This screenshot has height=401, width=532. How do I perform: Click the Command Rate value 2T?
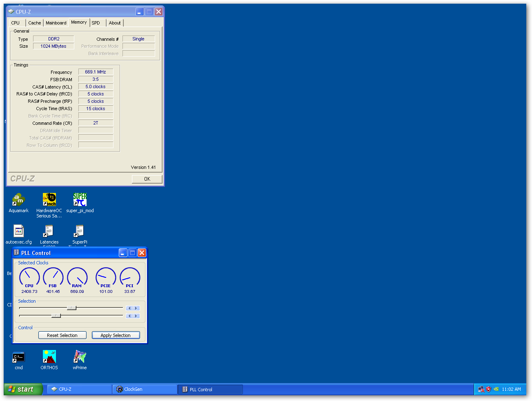click(96, 123)
